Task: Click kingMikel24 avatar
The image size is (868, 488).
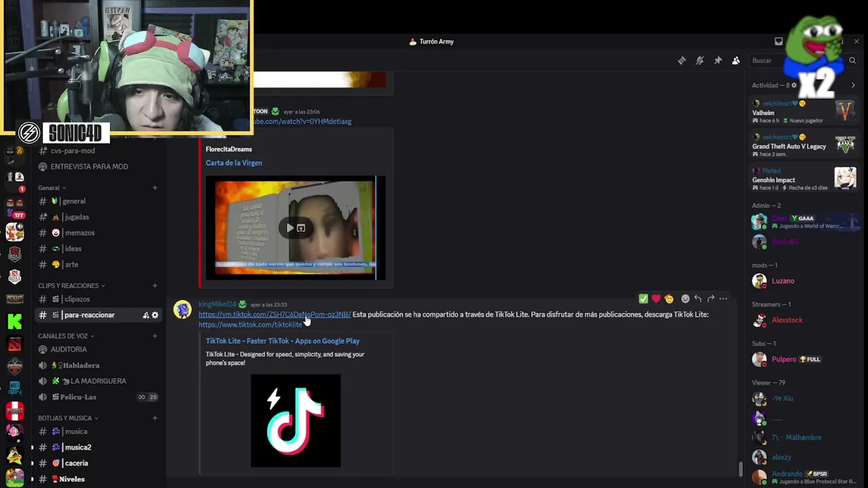Action: click(182, 310)
